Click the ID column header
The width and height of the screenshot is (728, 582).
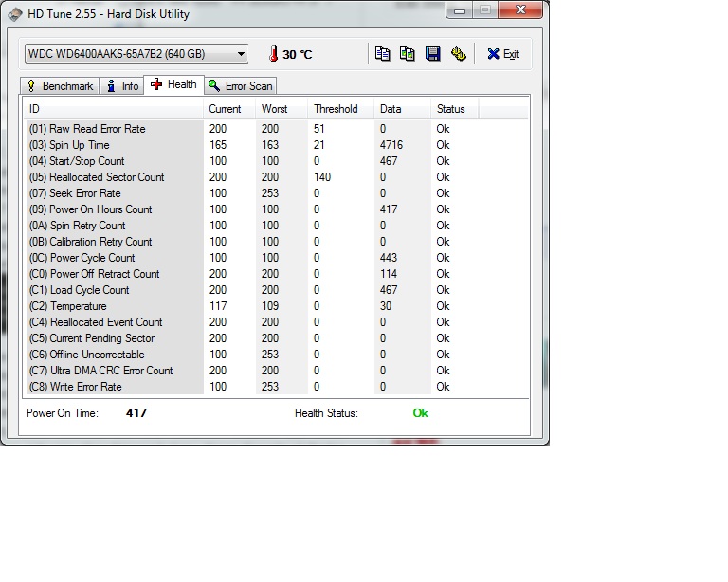click(114, 109)
